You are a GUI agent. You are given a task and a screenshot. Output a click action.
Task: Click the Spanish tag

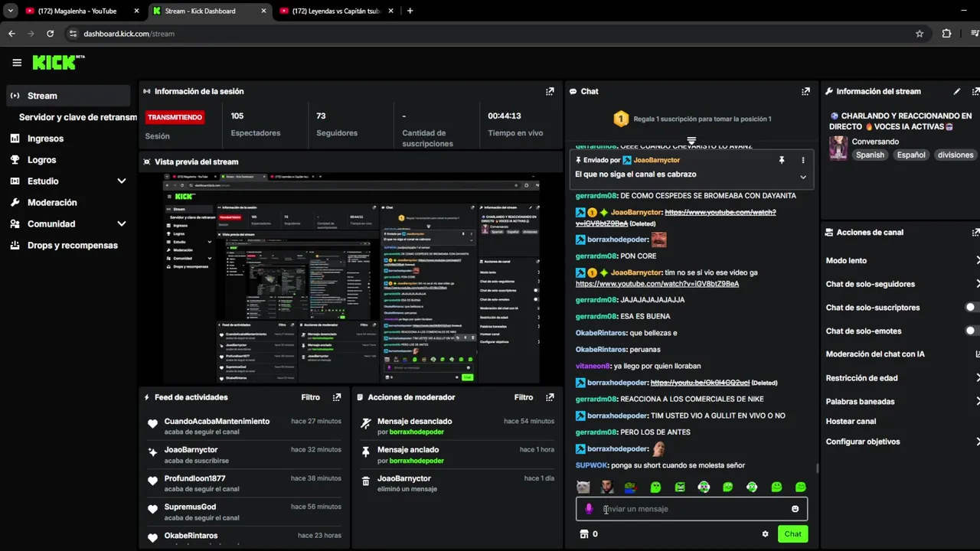(870, 155)
